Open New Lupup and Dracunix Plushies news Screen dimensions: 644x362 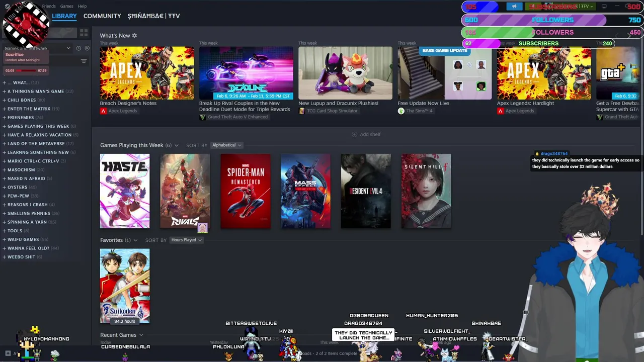click(338, 103)
